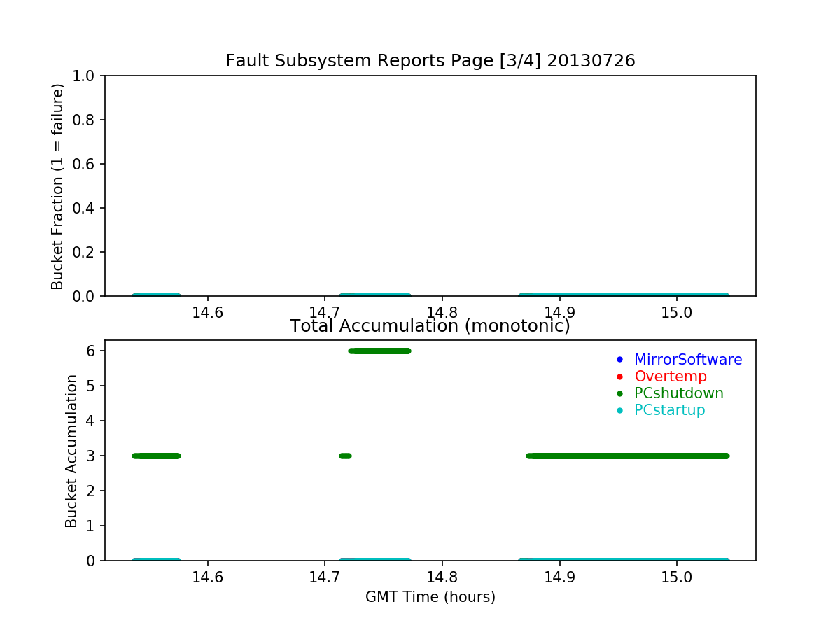Screen dimensions: 840x630
Task: Click the Total Accumulation (monotonic) subtitle
Action: [430, 326]
